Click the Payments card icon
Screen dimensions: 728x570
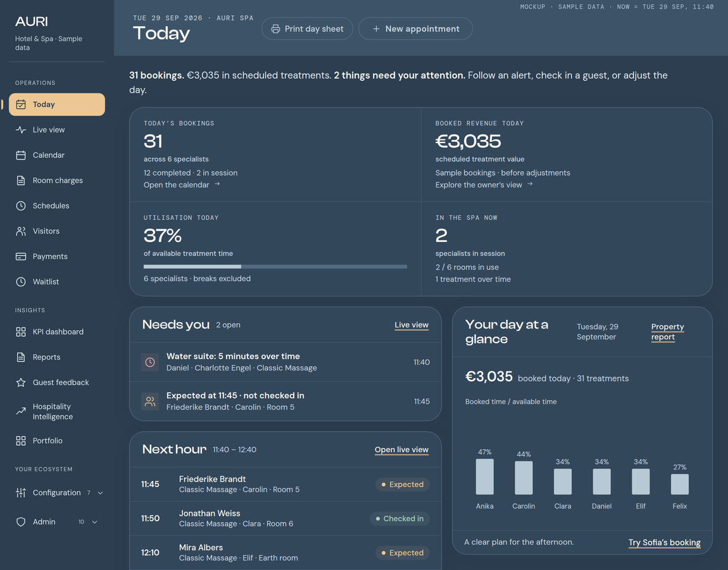(x=21, y=256)
